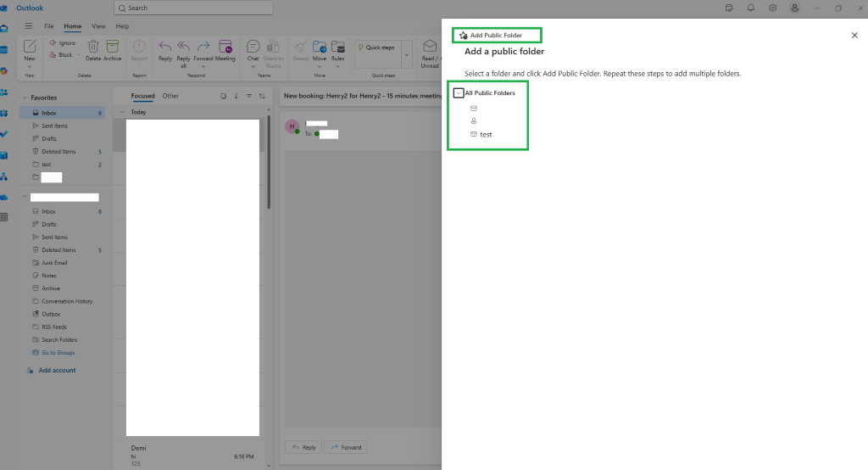868x470 pixels.
Task: Click the Reply all arrow icon
Action: (x=183, y=46)
